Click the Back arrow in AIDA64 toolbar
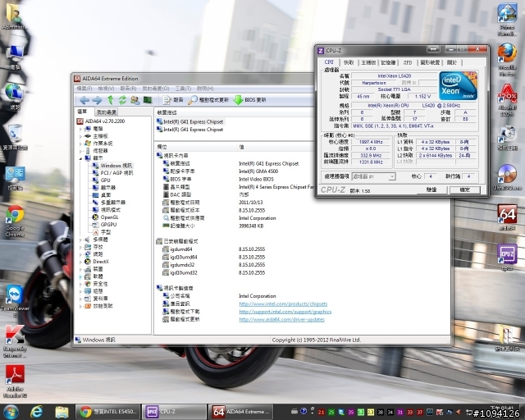The height and width of the screenshot is (420, 525). pyautogui.click(x=84, y=100)
